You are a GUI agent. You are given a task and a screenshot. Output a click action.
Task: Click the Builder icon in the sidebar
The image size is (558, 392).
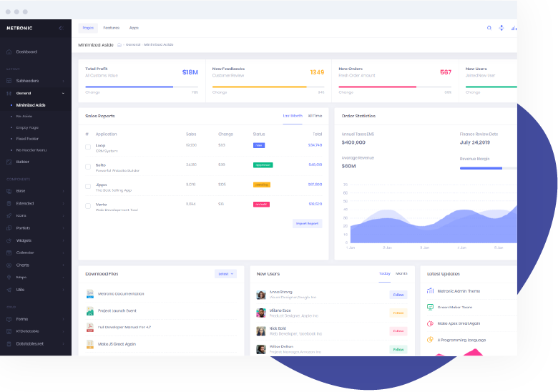pos(9,162)
